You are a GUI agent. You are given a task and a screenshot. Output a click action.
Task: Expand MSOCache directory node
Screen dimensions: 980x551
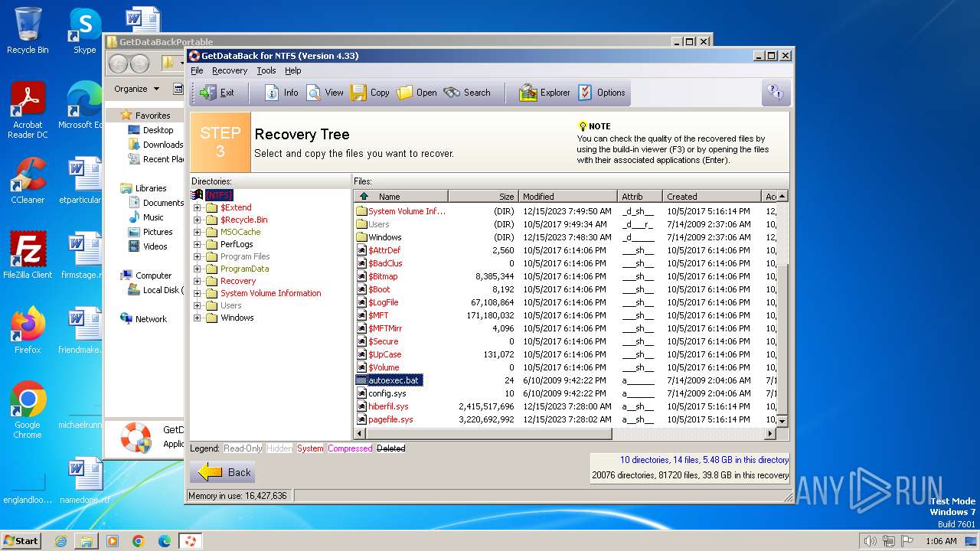pyautogui.click(x=198, y=232)
